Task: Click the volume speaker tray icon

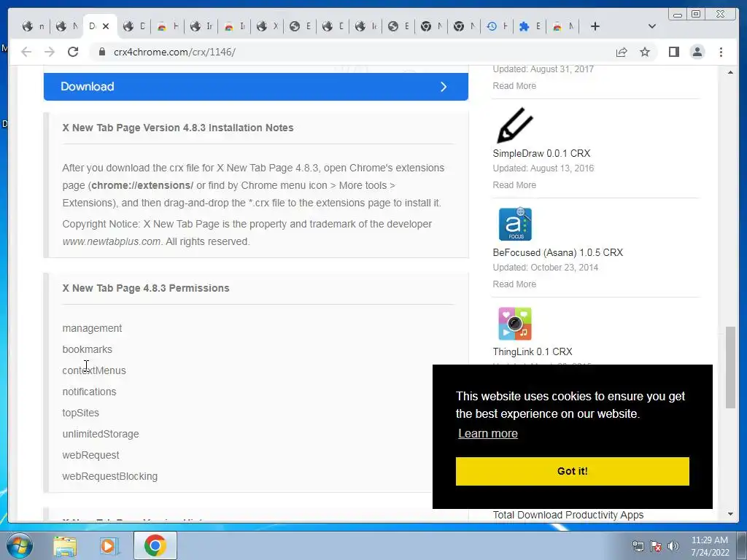Action: click(673, 546)
